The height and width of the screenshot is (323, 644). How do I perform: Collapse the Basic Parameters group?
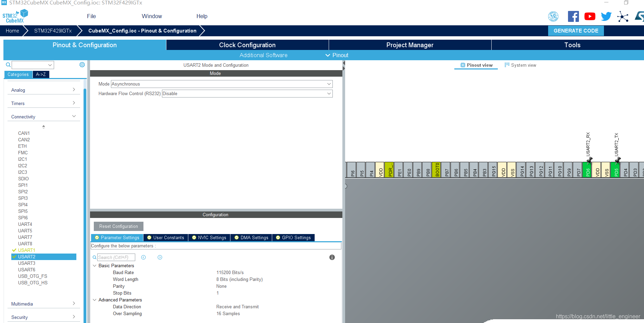click(94, 266)
